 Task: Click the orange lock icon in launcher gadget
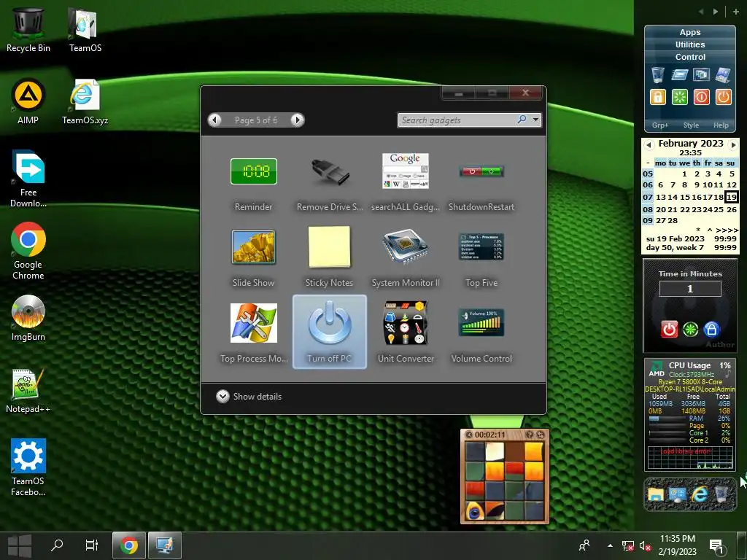[x=657, y=97]
